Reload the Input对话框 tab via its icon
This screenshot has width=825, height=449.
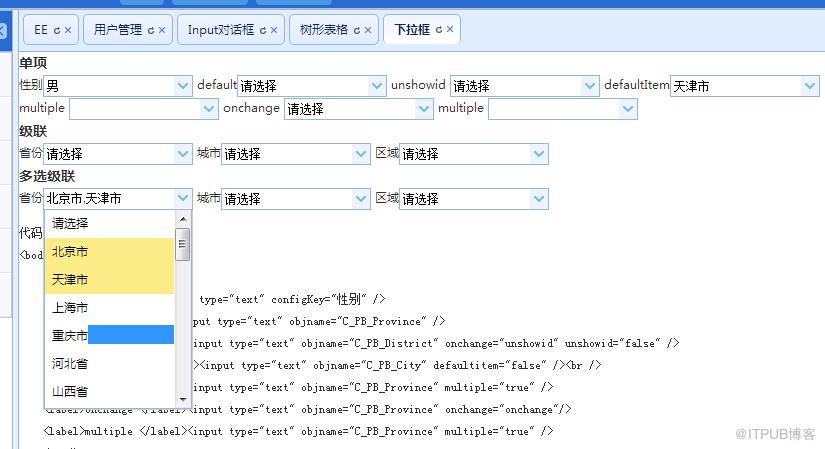(263, 31)
